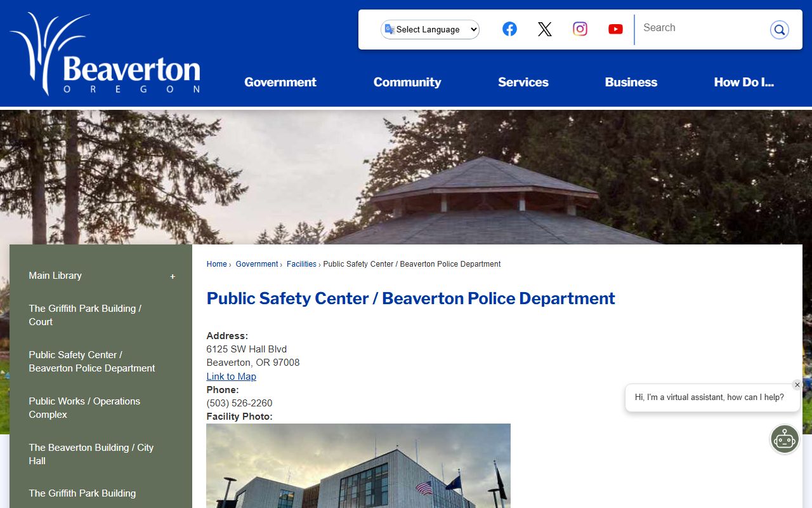The height and width of the screenshot is (508, 812).
Task: Open the Select Language dropdown
Action: (430, 29)
